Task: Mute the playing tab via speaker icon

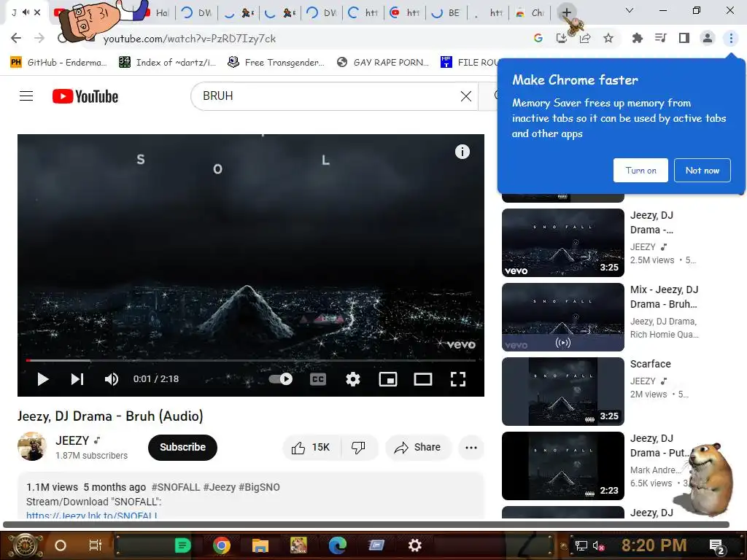Action: tap(26, 12)
